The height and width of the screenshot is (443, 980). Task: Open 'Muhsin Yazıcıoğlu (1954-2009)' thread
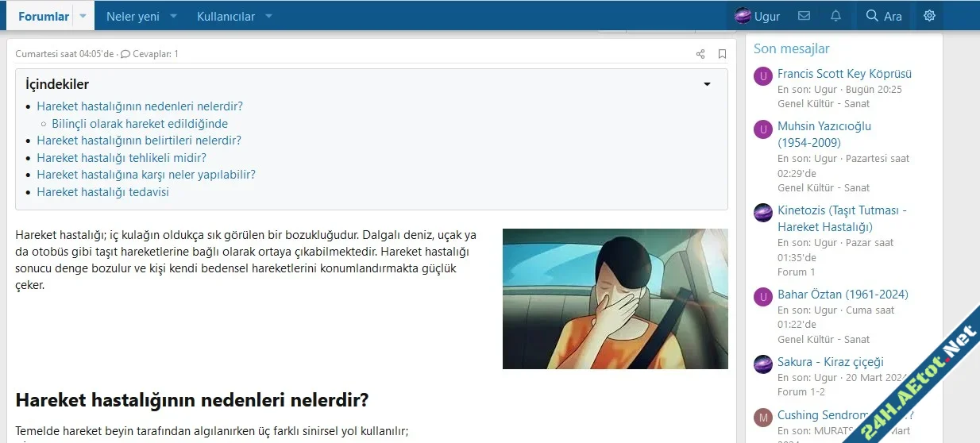coord(824,134)
